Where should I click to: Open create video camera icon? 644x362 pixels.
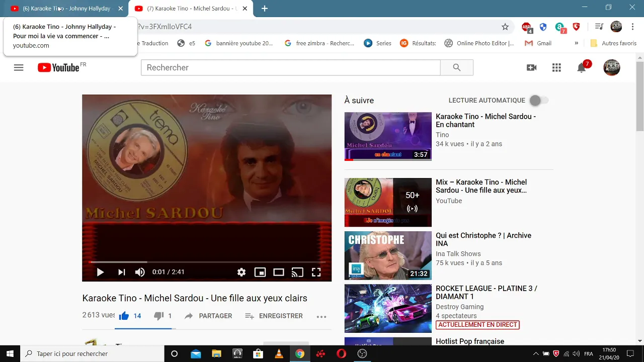click(x=531, y=67)
